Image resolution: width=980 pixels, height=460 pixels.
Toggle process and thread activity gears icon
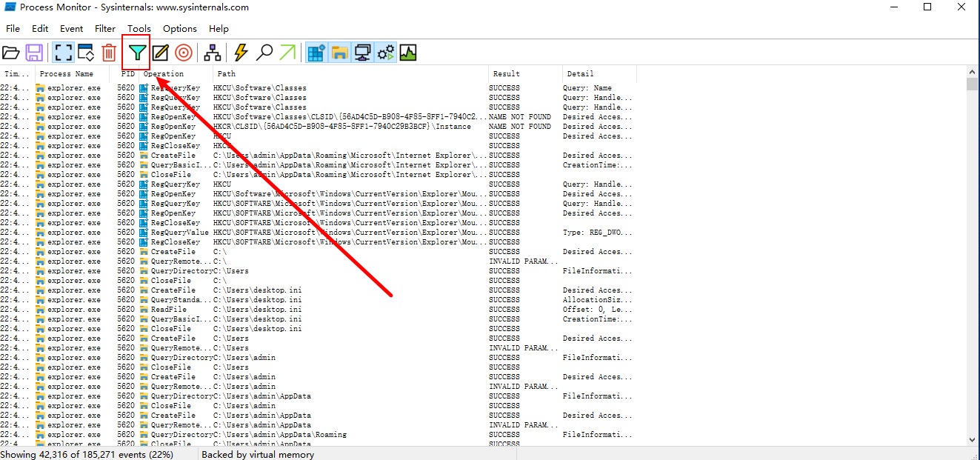(386, 53)
